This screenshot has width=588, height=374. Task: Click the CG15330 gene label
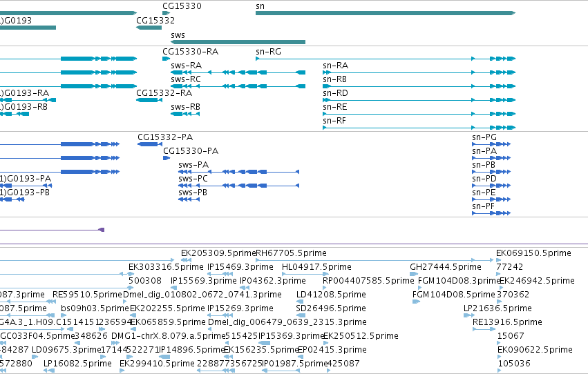pyautogui.click(x=182, y=6)
